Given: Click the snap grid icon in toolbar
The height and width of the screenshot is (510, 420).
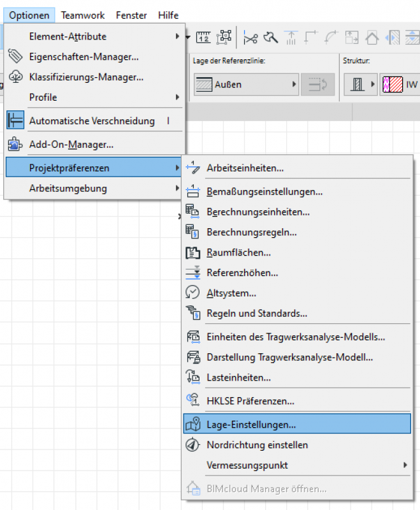Looking at the screenshot, I should click(224, 38).
